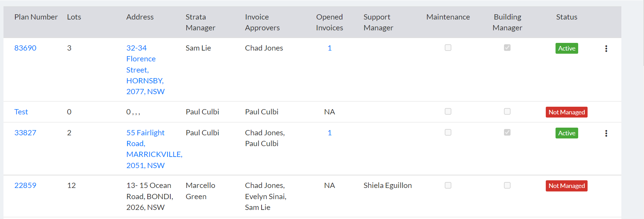Toggle Building Manager checkbox for plan 83690
Image resolution: width=644 pixels, height=219 pixels.
click(x=507, y=47)
